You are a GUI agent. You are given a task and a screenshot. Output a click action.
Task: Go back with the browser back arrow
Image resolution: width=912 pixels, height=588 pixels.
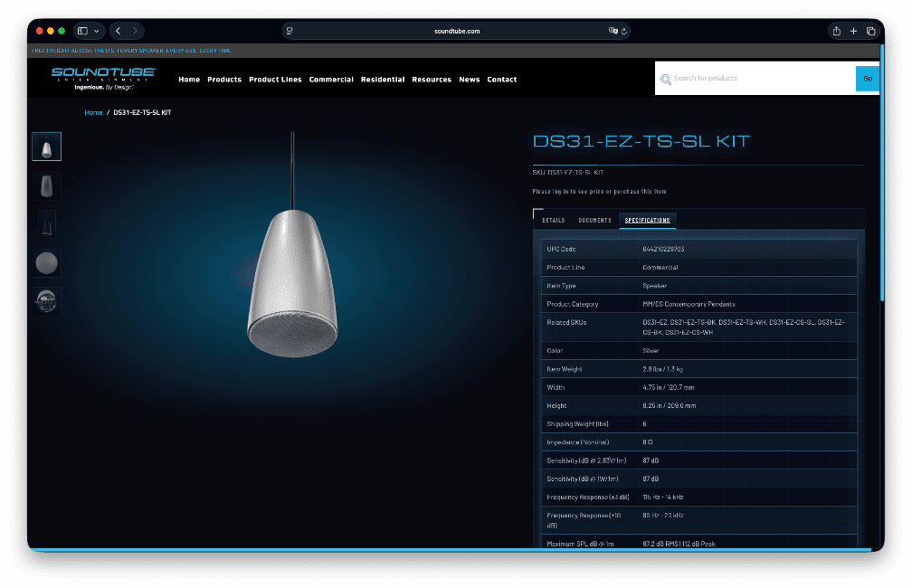tap(118, 31)
